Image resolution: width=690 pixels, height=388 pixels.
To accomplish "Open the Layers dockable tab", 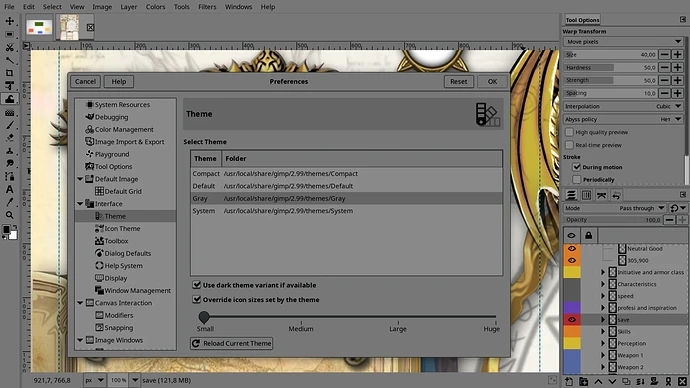I will coord(571,195).
